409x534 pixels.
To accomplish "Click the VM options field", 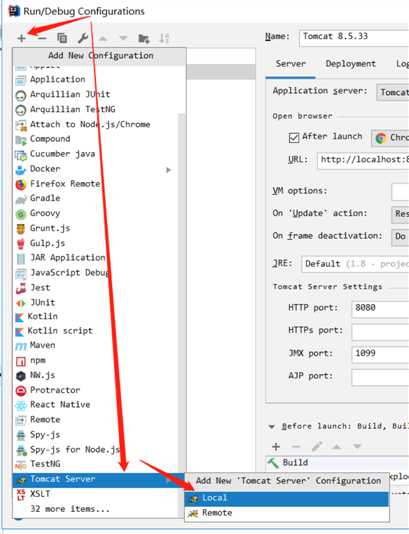I will 400,192.
